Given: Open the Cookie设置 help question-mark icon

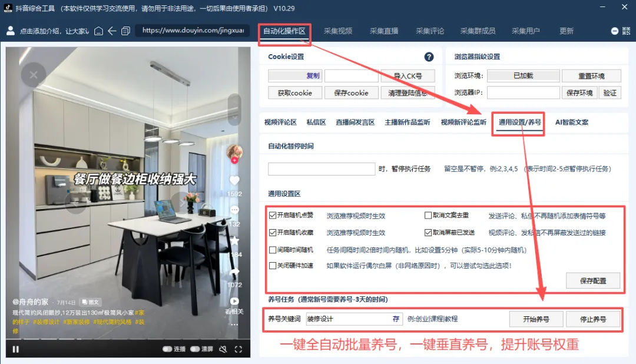Looking at the screenshot, I should (x=429, y=57).
